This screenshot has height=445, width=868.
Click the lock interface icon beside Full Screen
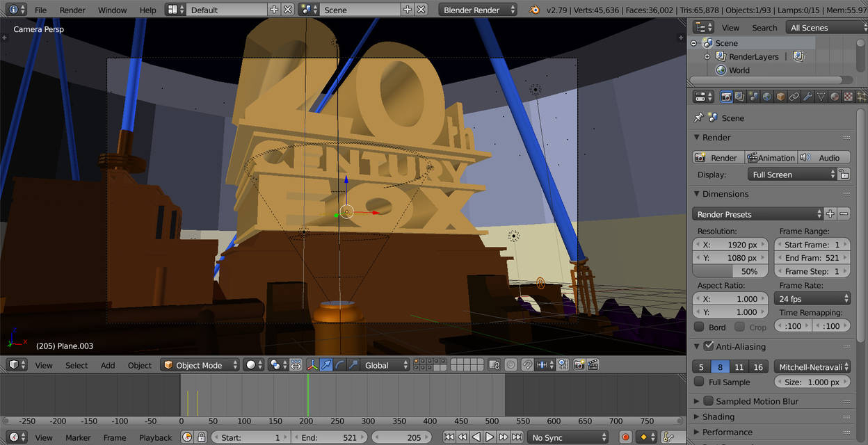point(844,175)
